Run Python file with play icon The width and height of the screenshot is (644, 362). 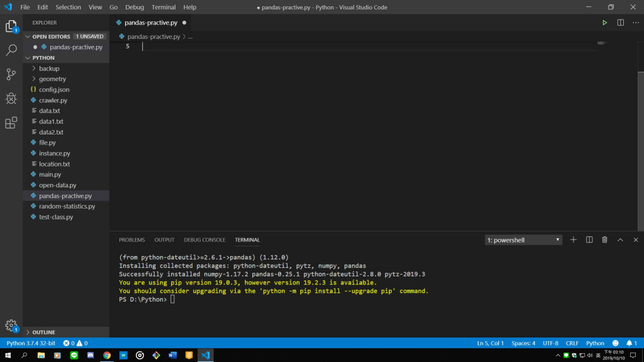604,23
